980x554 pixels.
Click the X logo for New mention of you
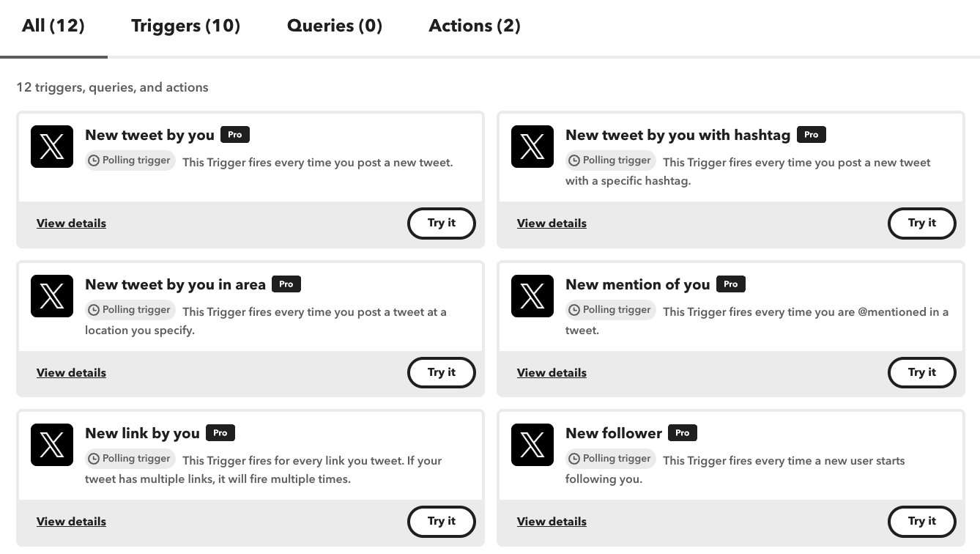click(532, 296)
